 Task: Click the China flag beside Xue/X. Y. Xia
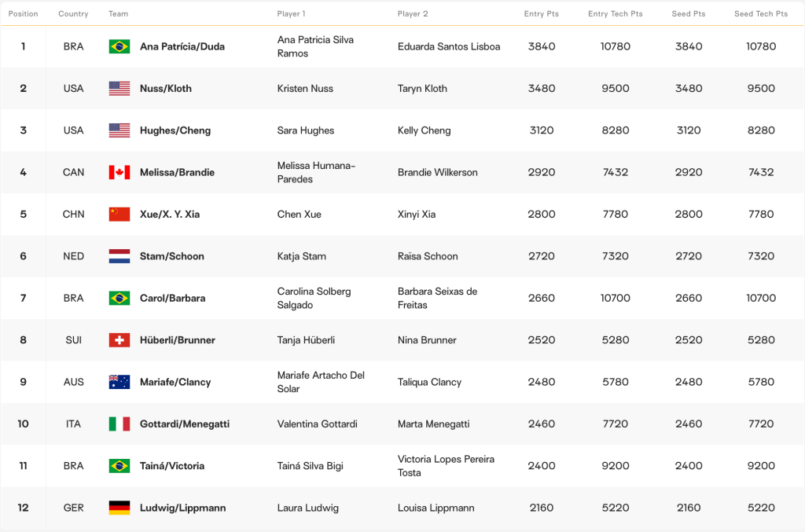tap(119, 215)
